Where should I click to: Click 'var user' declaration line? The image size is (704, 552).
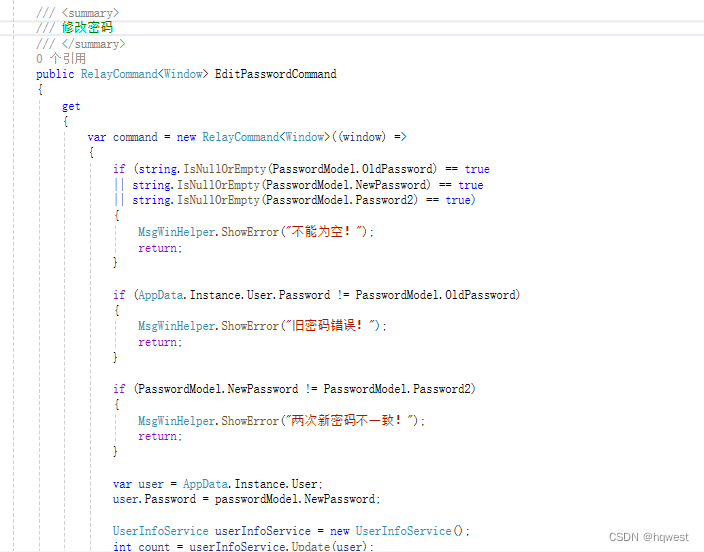click(x=218, y=484)
